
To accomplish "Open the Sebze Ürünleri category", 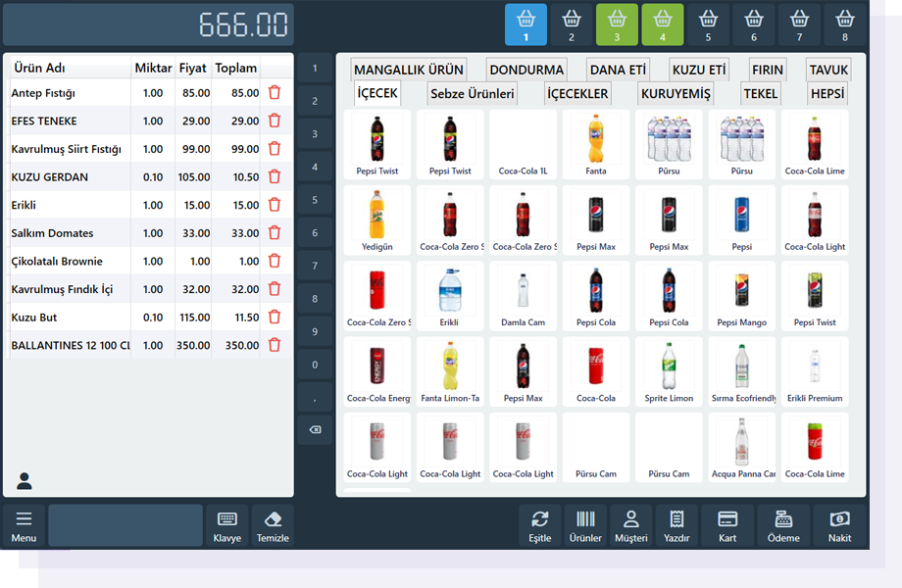I will pyautogui.click(x=473, y=94).
